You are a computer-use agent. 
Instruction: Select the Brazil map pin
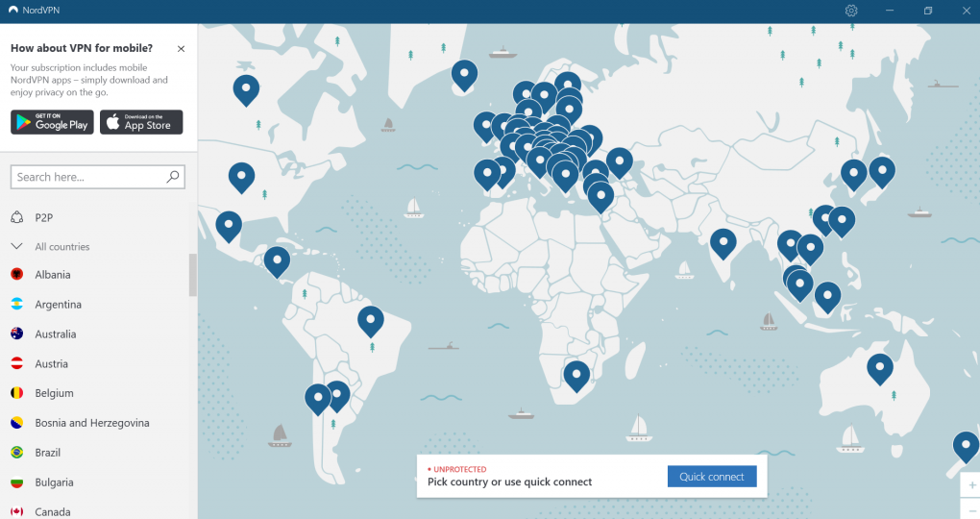click(371, 322)
